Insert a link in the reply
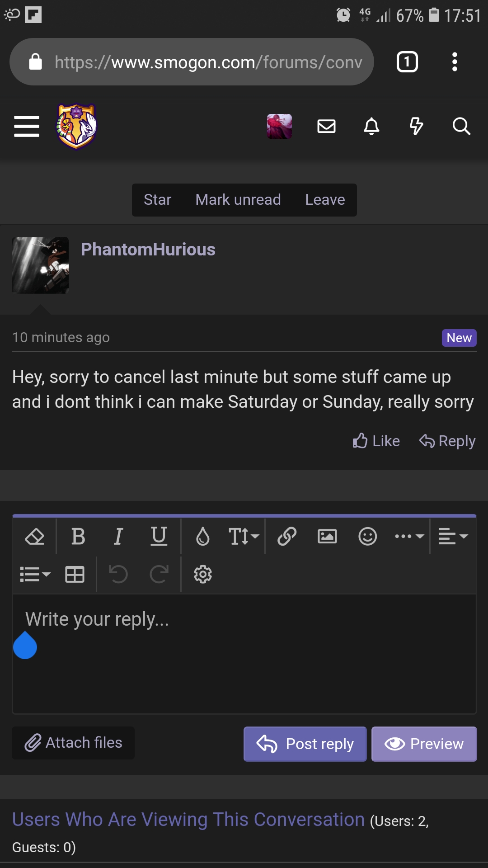Image resolution: width=488 pixels, height=868 pixels. pos(286,537)
